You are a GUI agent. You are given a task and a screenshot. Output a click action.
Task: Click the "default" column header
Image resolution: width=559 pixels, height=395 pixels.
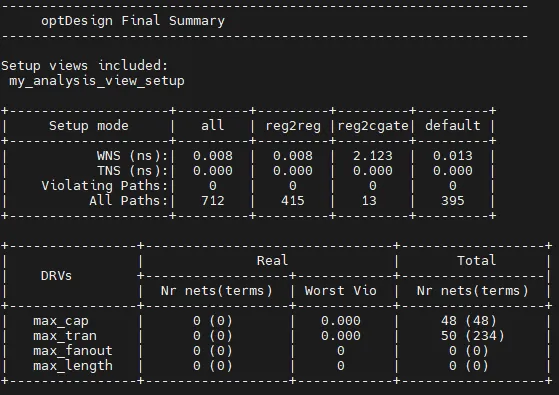coord(453,125)
